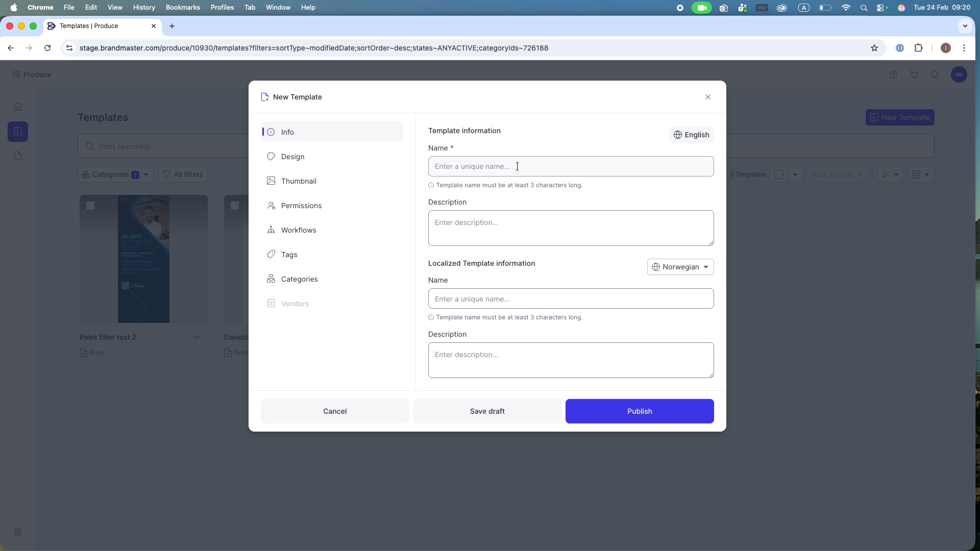
Task: Close the New Template dialog with X
Action: [x=708, y=97]
